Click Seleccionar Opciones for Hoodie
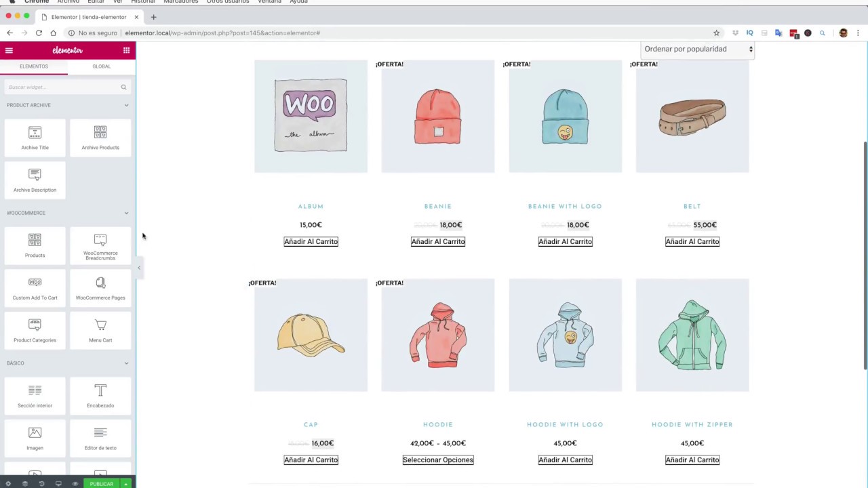Image resolution: width=868 pixels, height=488 pixels. tap(438, 460)
